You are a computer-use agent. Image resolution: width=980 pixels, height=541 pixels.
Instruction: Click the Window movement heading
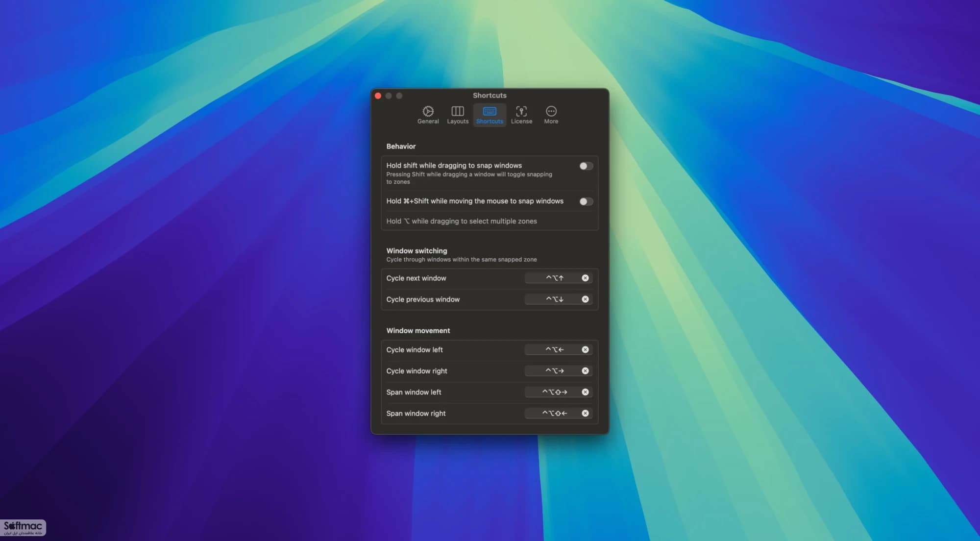tap(418, 330)
